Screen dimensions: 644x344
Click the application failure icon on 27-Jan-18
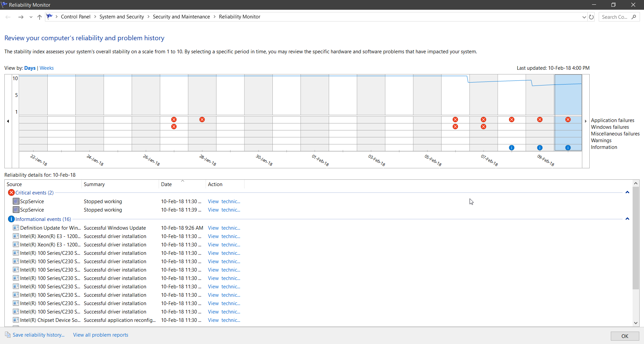coord(174,120)
